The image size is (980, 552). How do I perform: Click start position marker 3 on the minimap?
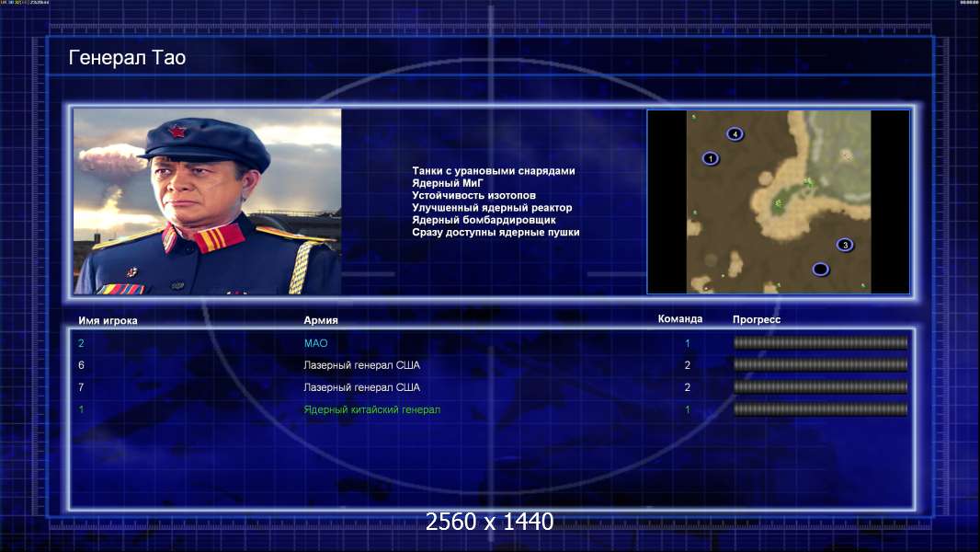click(845, 245)
